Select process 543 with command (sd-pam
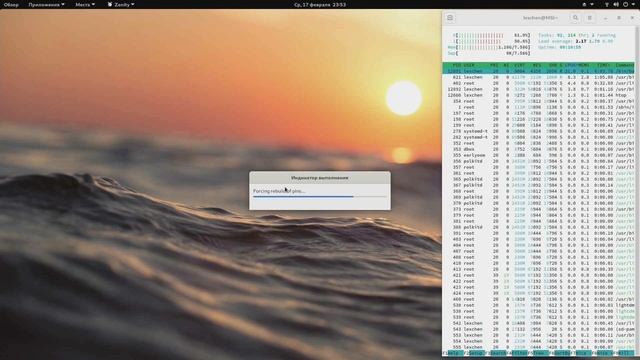Screen dimensions: 640x360 tap(538, 329)
